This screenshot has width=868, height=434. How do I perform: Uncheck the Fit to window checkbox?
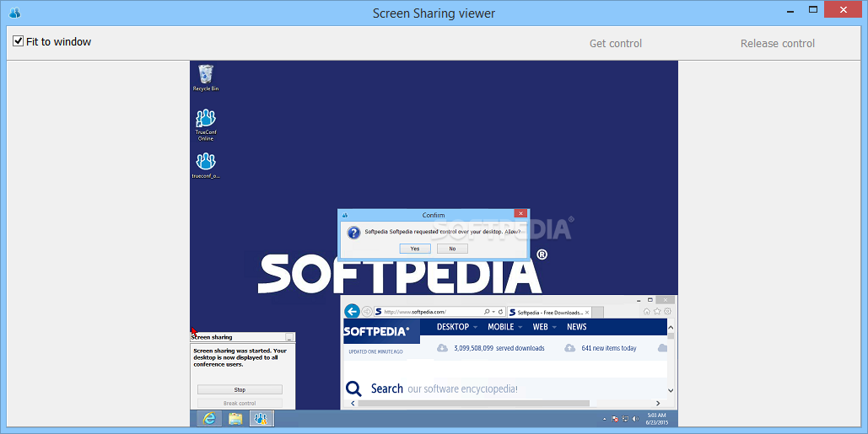[19, 41]
